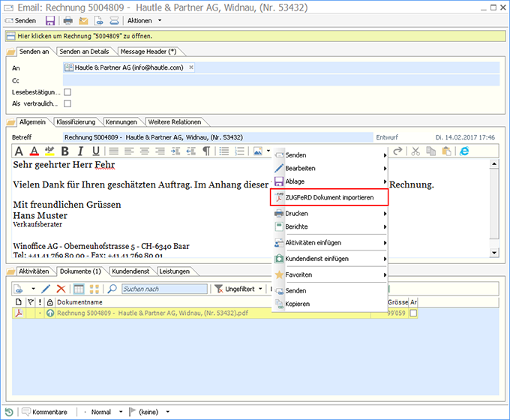Insert numbered list
510x420 pixels.
(239, 151)
